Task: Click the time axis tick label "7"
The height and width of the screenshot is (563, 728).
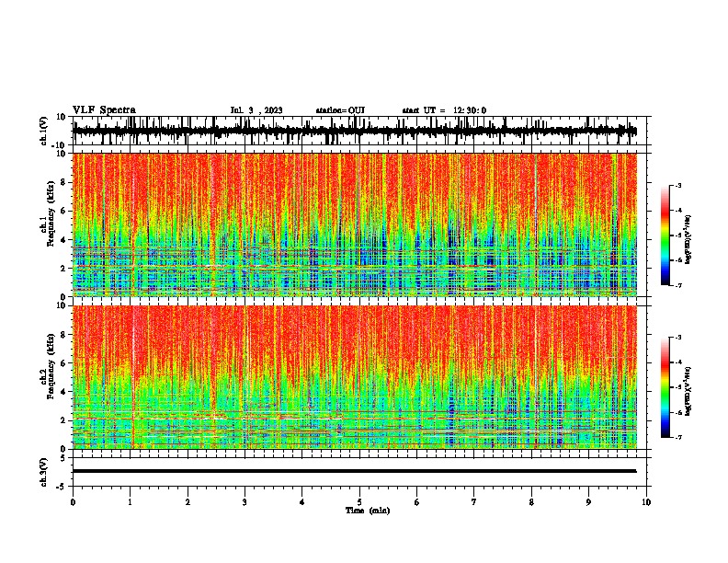Action: 474,502
